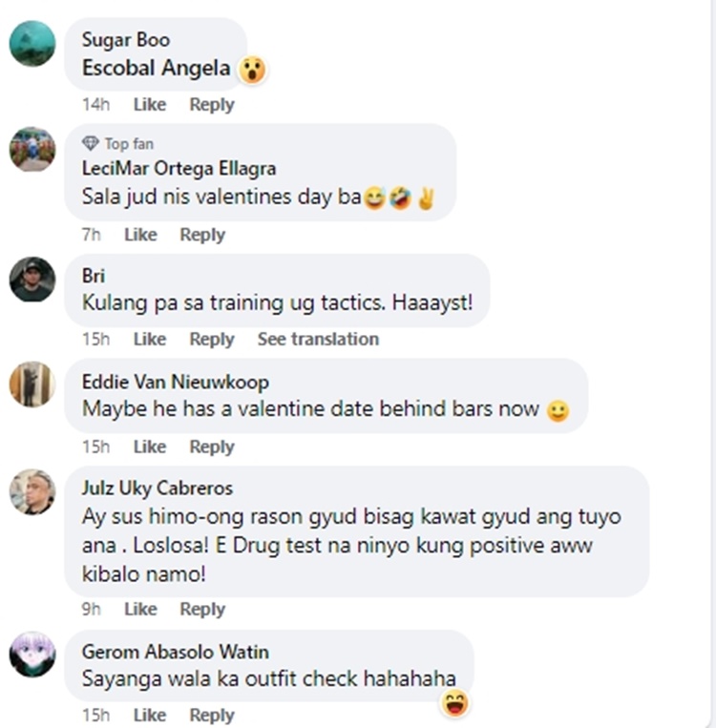The image size is (716, 728).
Task: Click the 7h timestamp on LeciMar's comment
Action: tap(91, 235)
